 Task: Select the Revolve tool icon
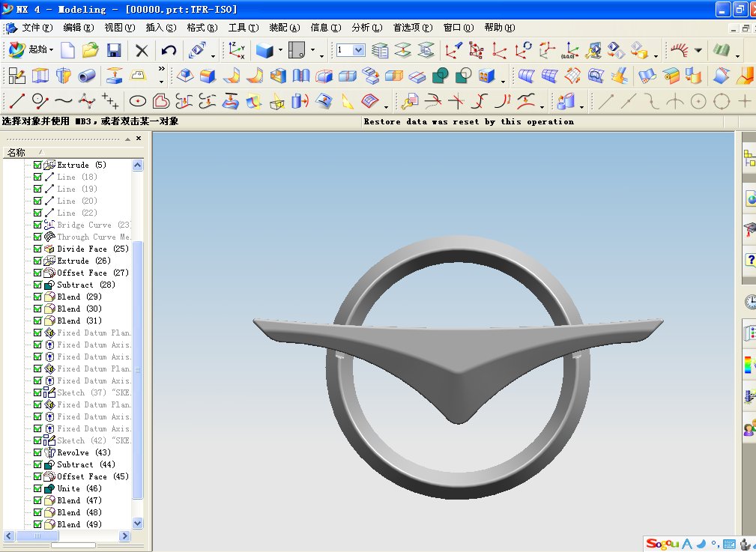(64, 76)
